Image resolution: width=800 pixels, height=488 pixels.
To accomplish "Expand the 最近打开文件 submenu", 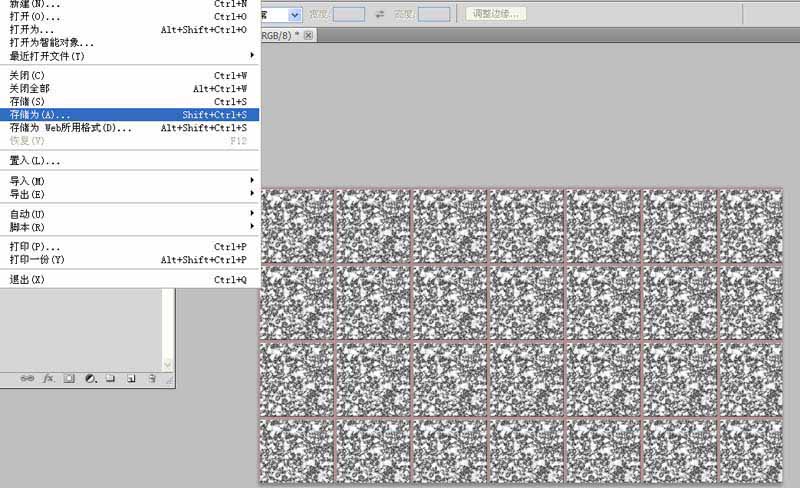I will click(130, 56).
